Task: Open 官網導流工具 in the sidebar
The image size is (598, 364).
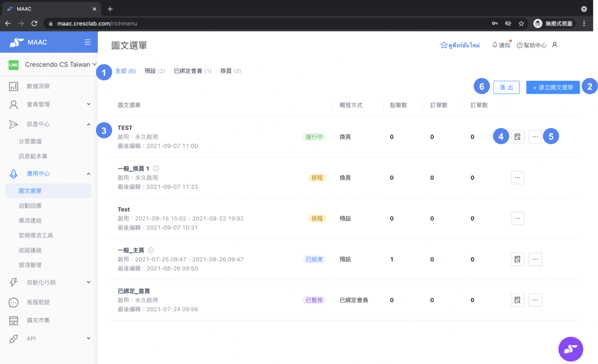Action: 36,236
